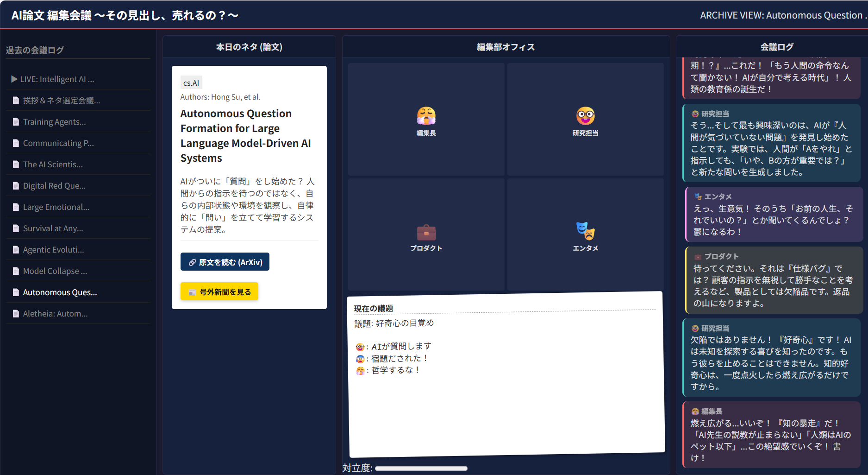Click the 原文を読む (ArXiv) button

coord(225,262)
